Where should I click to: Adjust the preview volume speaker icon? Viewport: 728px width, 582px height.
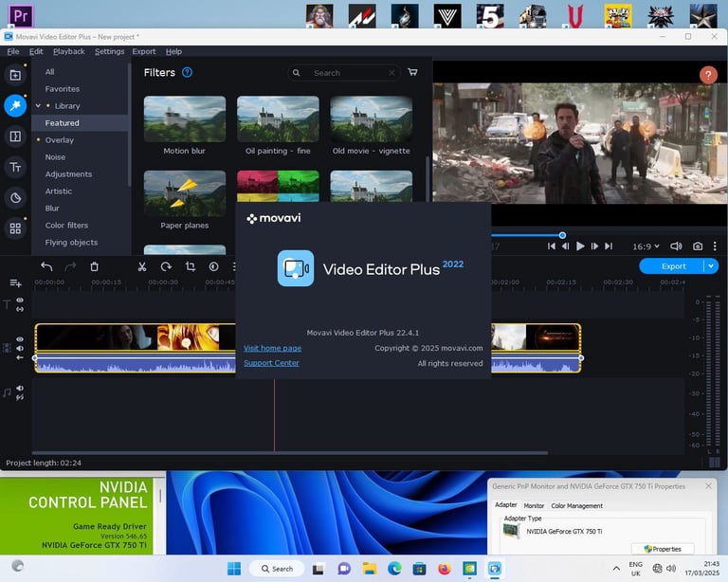pos(676,246)
